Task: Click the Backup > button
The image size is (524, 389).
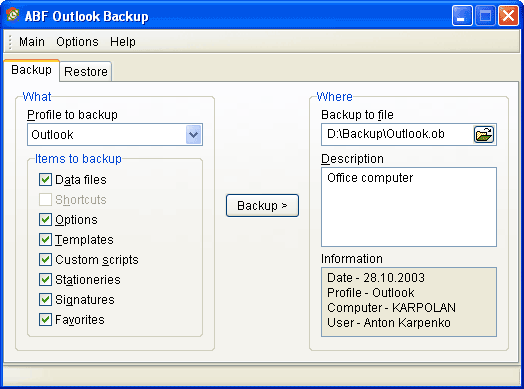Action: (262, 206)
